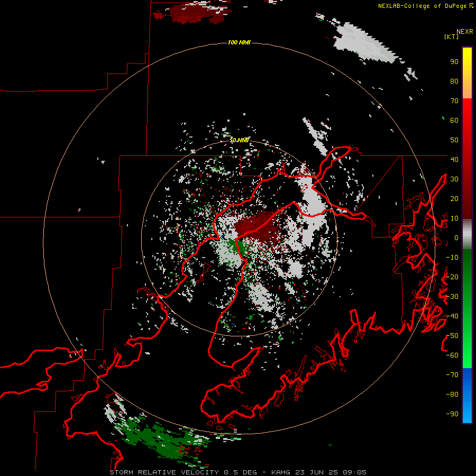Click the 70 value on the velocity scale
This screenshot has height=476, width=476.
point(454,101)
